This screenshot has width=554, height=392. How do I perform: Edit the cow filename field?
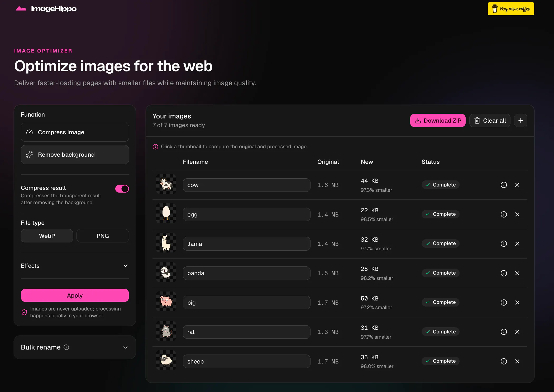coord(247,185)
